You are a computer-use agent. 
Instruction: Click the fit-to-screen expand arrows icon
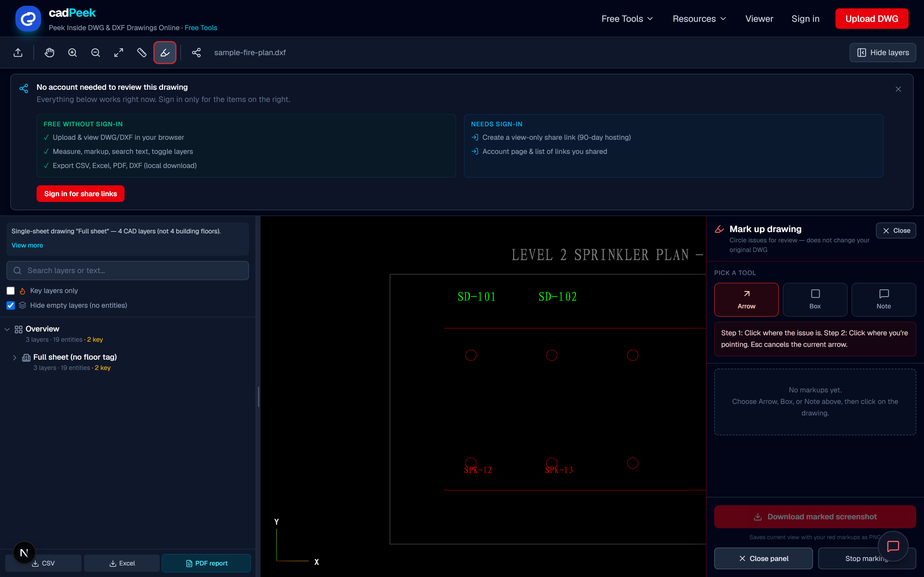[x=119, y=53]
